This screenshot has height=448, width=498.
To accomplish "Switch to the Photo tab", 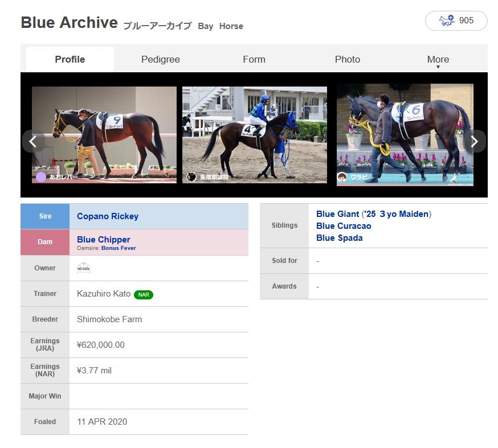I will (x=348, y=59).
